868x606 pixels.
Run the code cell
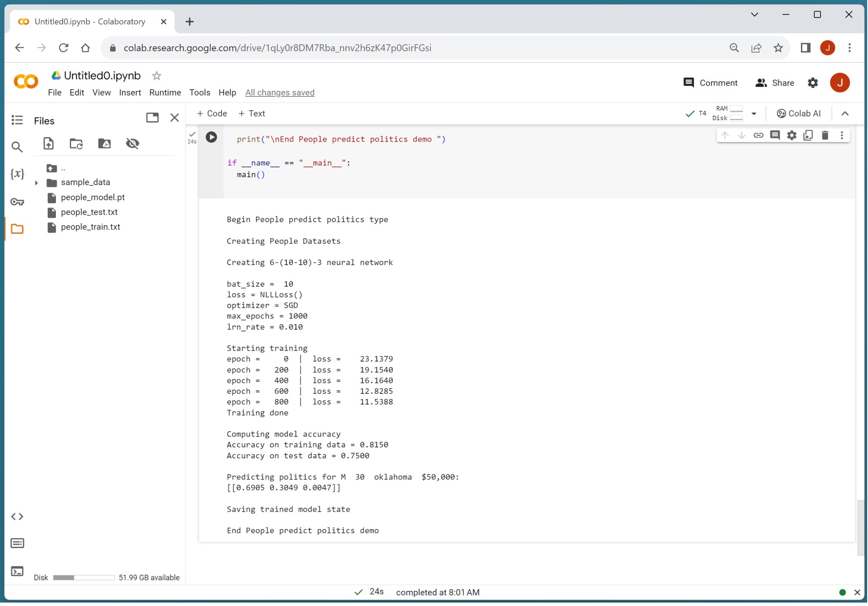211,137
